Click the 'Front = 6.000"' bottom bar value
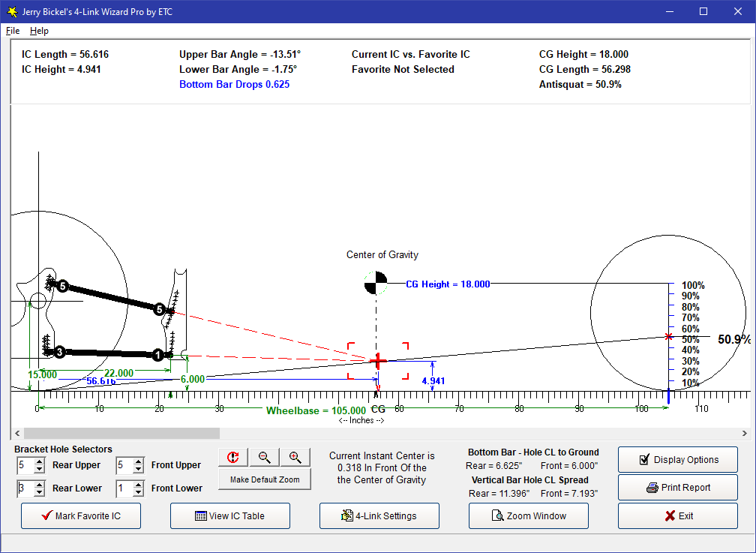The height and width of the screenshot is (553, 756). 569,466
